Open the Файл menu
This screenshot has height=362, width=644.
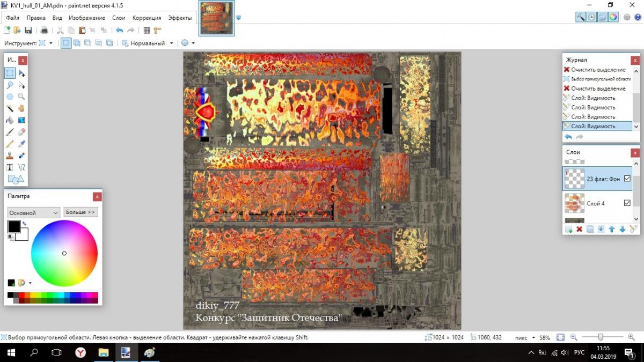pyautogui.click(x=13, y=18)
